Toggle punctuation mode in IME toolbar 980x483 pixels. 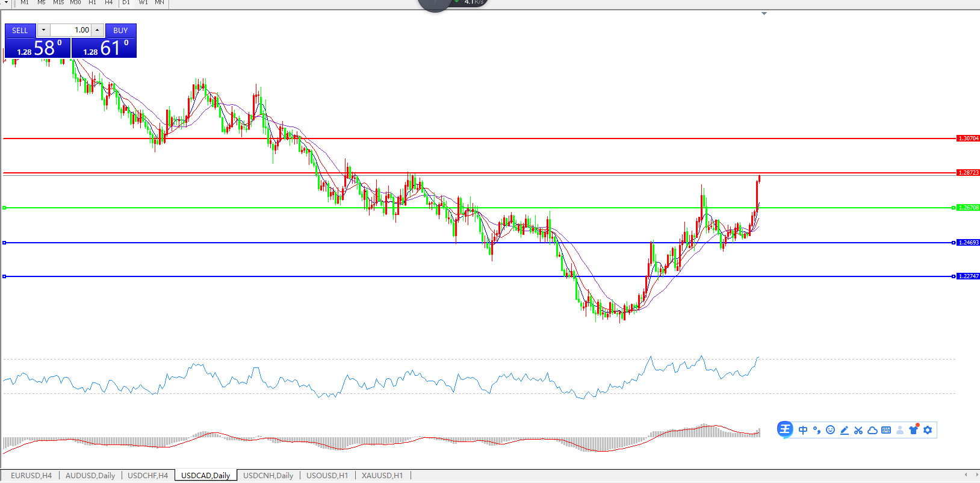(817, 430)
